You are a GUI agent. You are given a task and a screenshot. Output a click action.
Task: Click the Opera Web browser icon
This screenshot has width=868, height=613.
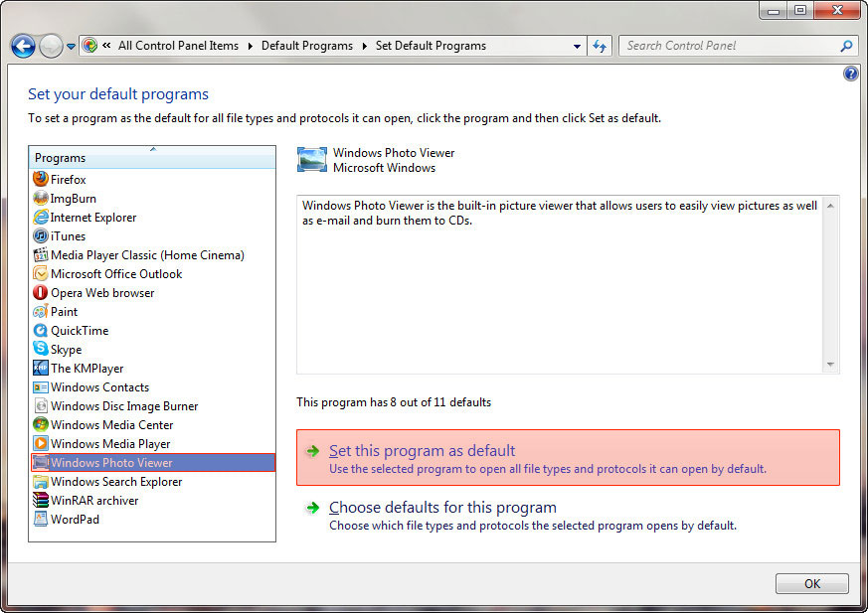(x=41, y=292)
